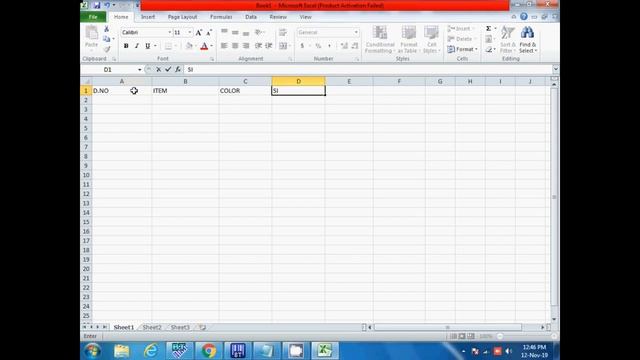Increase font size with Grow Font

point(198,33)
